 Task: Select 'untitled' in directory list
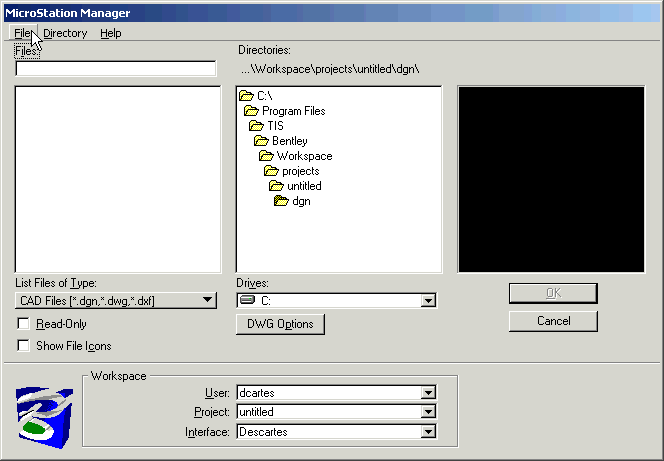[x=304, y=186]
